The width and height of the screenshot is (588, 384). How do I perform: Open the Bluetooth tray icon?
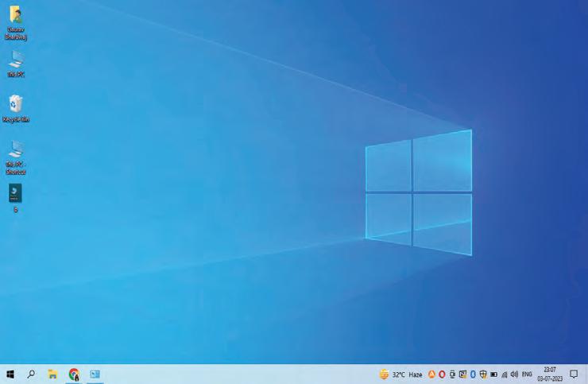473,374
